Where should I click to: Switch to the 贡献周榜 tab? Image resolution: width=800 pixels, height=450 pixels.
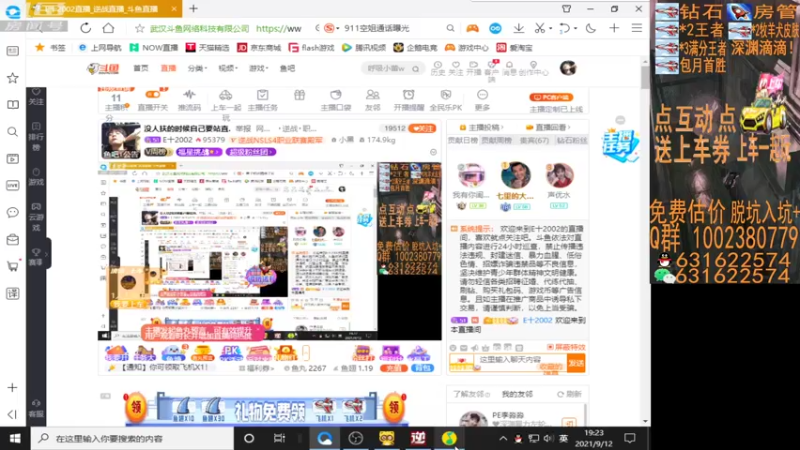(496, 140)
